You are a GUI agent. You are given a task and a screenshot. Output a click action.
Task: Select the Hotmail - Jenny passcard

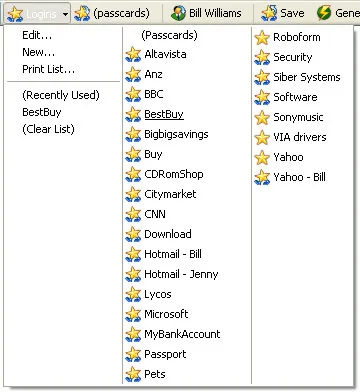(x=181, y=274)
